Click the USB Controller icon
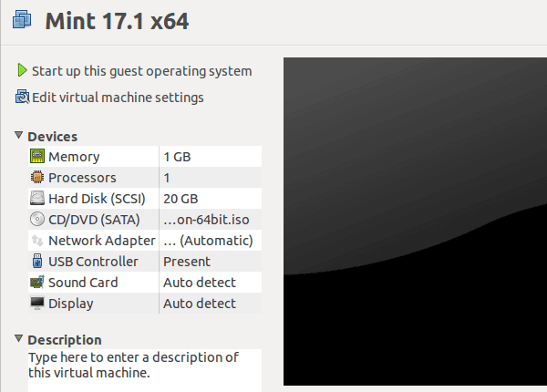Viewport: 547px width, 392px height. tap(37, 261)
